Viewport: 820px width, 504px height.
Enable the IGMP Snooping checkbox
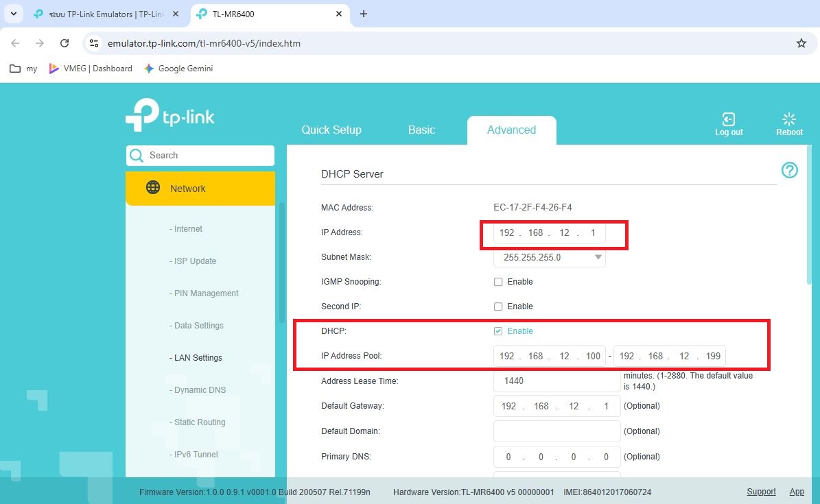tap(498, 282)
